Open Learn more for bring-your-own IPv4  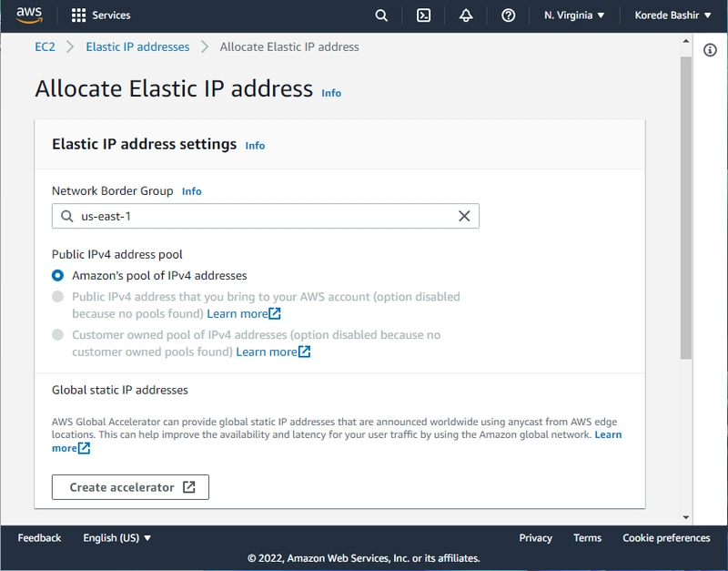click(x=238, y=313)
